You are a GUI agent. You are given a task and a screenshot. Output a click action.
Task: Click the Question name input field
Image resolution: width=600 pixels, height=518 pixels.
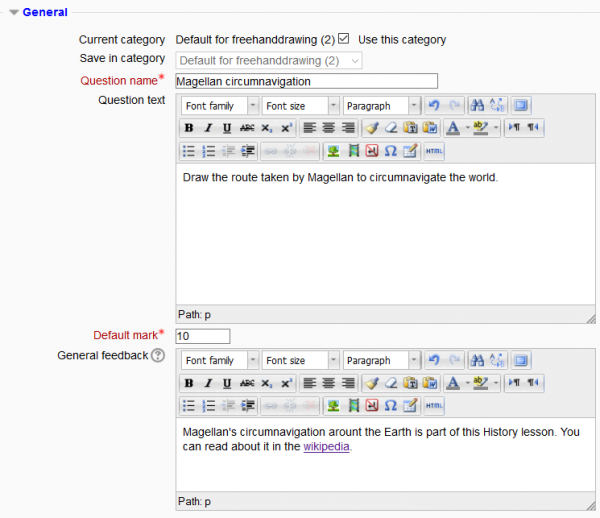[x=306, y=81]
